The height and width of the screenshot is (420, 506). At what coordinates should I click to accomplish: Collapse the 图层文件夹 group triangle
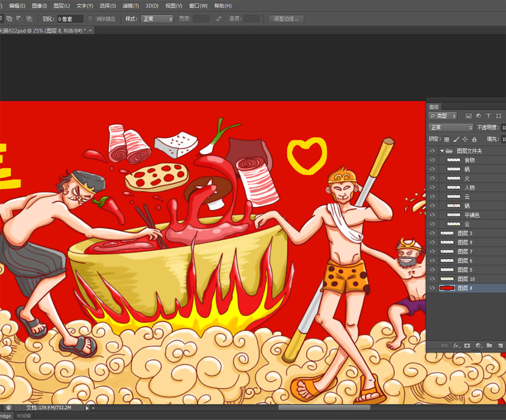pos(442,151)
